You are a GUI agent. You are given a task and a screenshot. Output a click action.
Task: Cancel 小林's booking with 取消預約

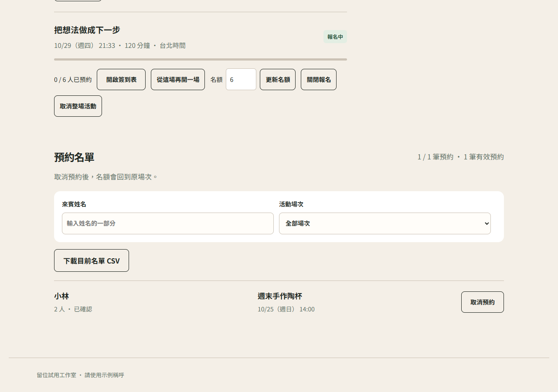tap(483, 302)
